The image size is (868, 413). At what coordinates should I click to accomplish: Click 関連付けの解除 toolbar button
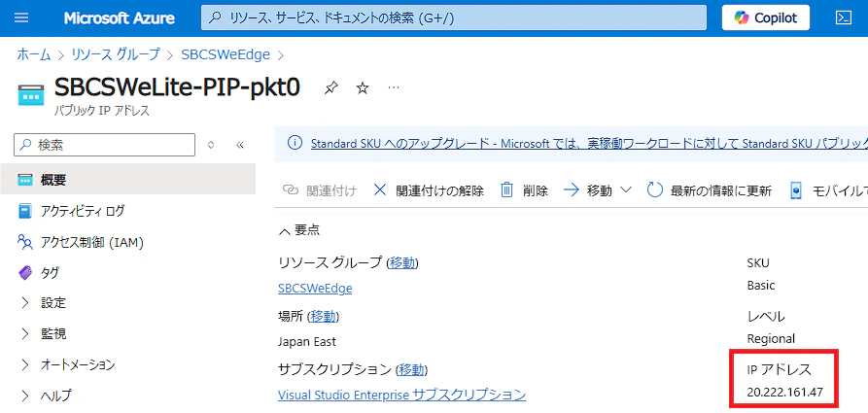tap(429, 190)
